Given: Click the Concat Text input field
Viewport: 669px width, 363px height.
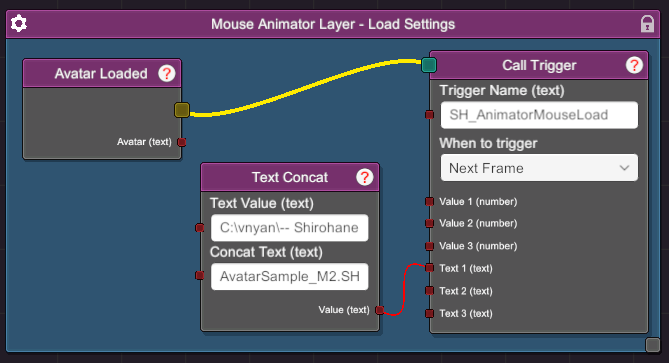Looking at the screenshot, I should point(290,276).
